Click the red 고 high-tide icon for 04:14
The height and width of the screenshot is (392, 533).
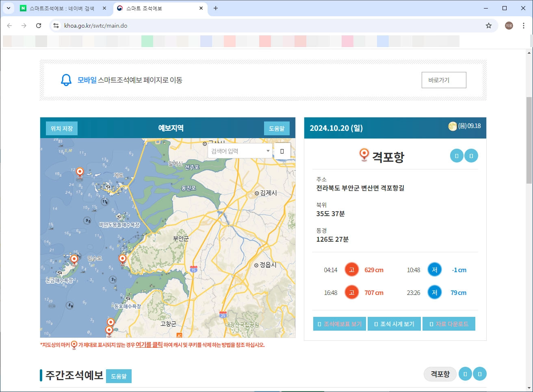click(x=351, y=269)
